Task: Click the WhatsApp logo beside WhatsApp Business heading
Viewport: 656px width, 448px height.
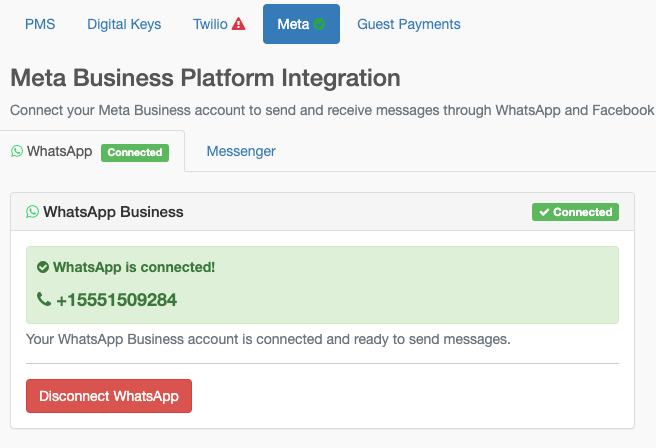Action: [32, 212]
